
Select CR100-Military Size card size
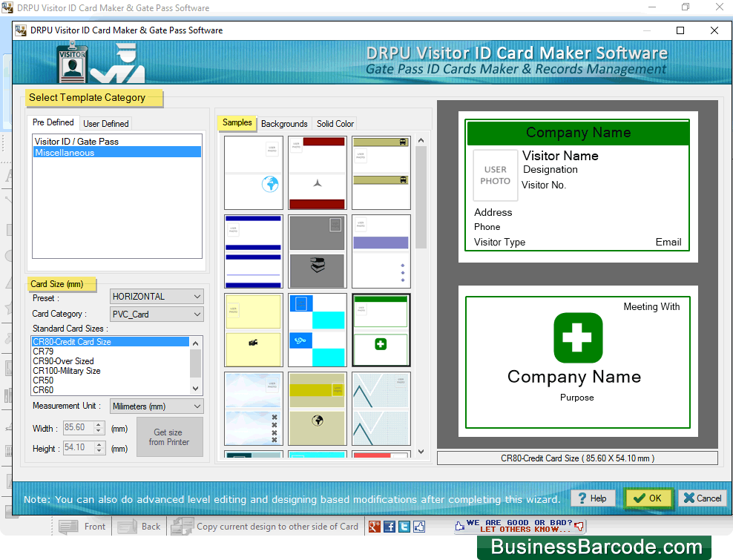click(x=111, y=371)
